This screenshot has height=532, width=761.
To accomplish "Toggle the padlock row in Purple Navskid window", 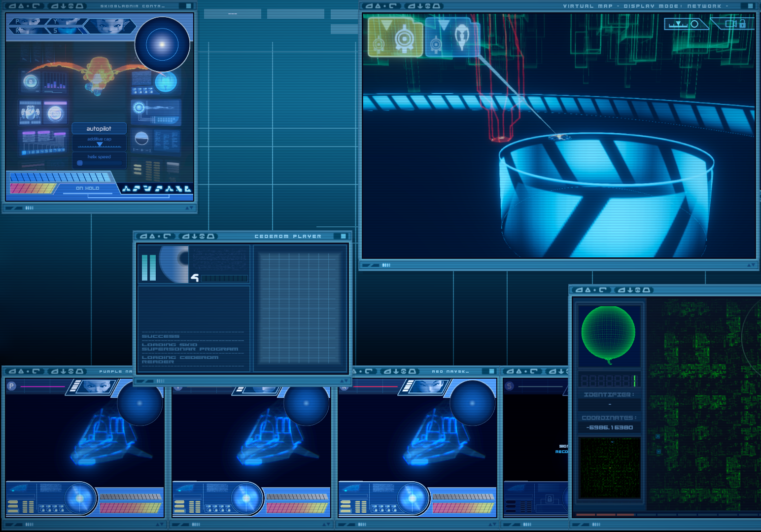I will pyautogui.click(x=51, y=509).
